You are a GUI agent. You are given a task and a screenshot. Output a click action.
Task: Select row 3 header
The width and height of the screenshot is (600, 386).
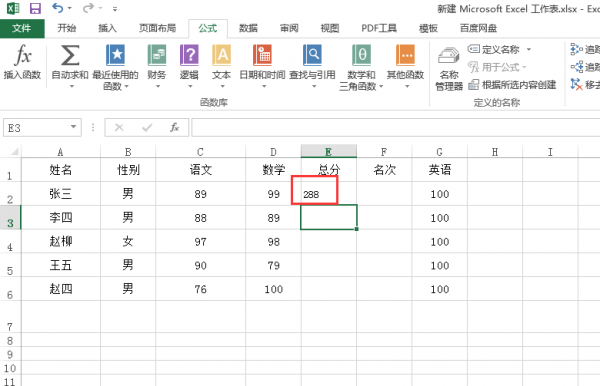pyautogui.click(x=10, y=218)
